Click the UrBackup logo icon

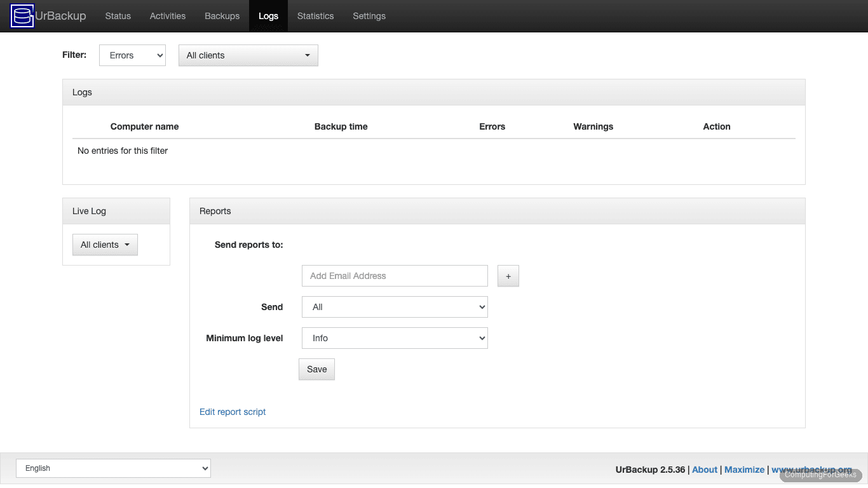[x=22, y=16]
